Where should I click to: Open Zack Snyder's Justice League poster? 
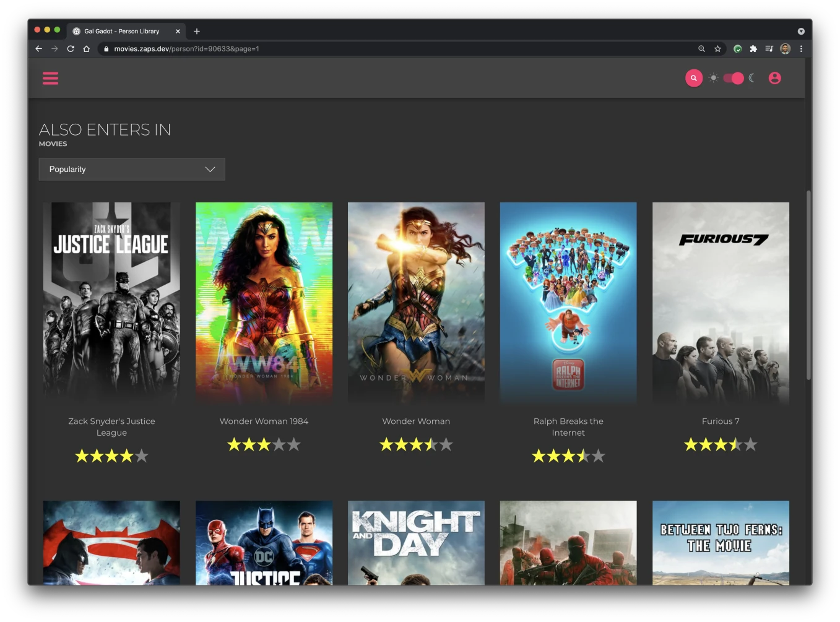click(x=111, y=303)
